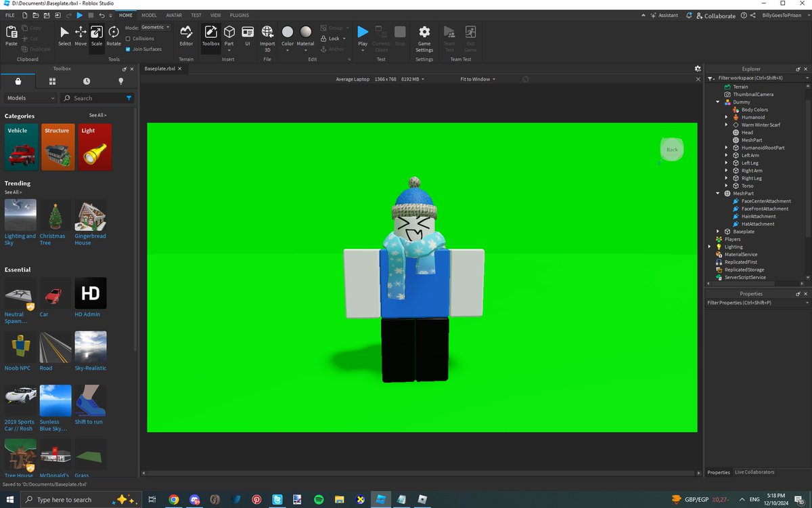812x508 pixels.
Task: Open the UI insert button
Action: pyautogui.click(x=248, y=35)
